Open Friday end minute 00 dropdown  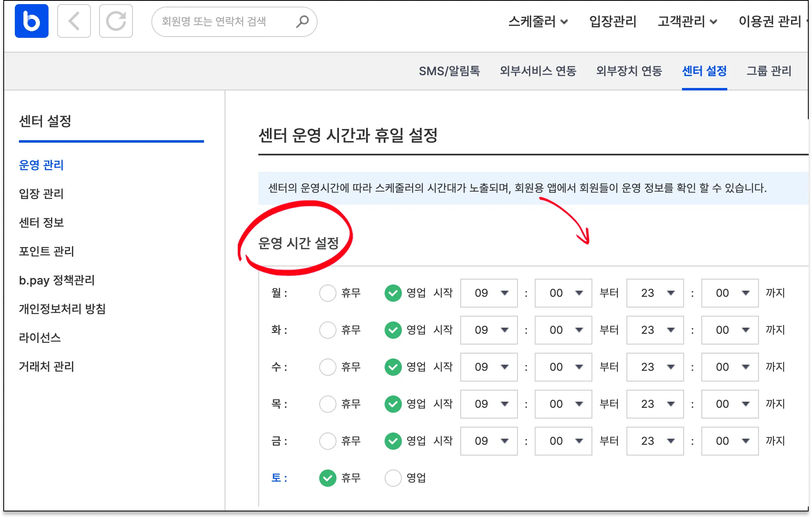click(729, 441)
